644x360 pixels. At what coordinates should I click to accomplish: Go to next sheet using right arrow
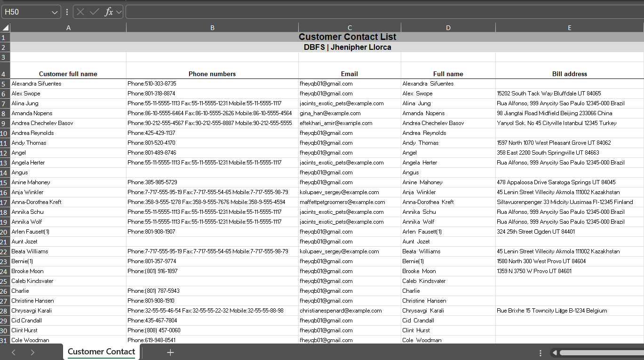32,352
